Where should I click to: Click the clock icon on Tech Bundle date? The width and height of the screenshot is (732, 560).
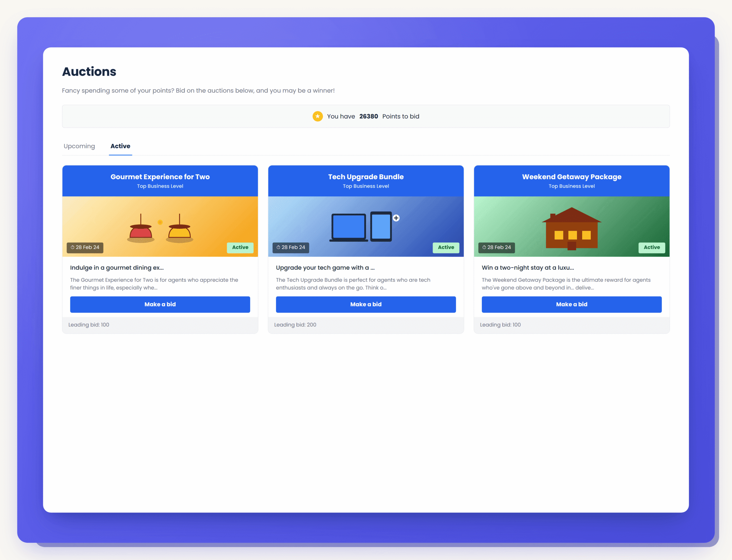(278, 247)
